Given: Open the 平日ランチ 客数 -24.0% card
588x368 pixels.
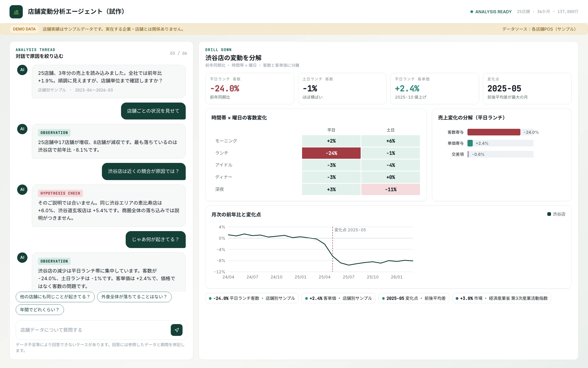Looking at the screenshot, I should click(250, 89).
